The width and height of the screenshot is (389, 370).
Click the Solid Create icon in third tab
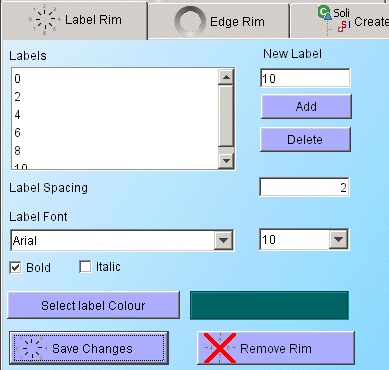pos(334,20)
